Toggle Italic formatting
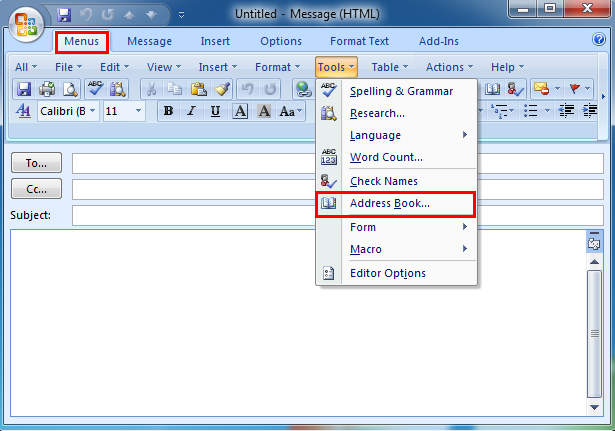The height and width of the screenshot is (431, 615). [x=190, y=111]
